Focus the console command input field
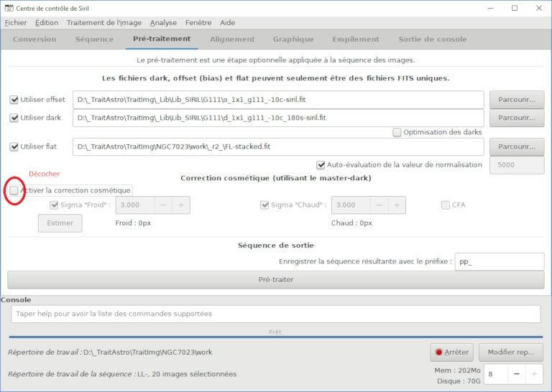This screenshot has height=392, width=552. [x=276, y=314]
